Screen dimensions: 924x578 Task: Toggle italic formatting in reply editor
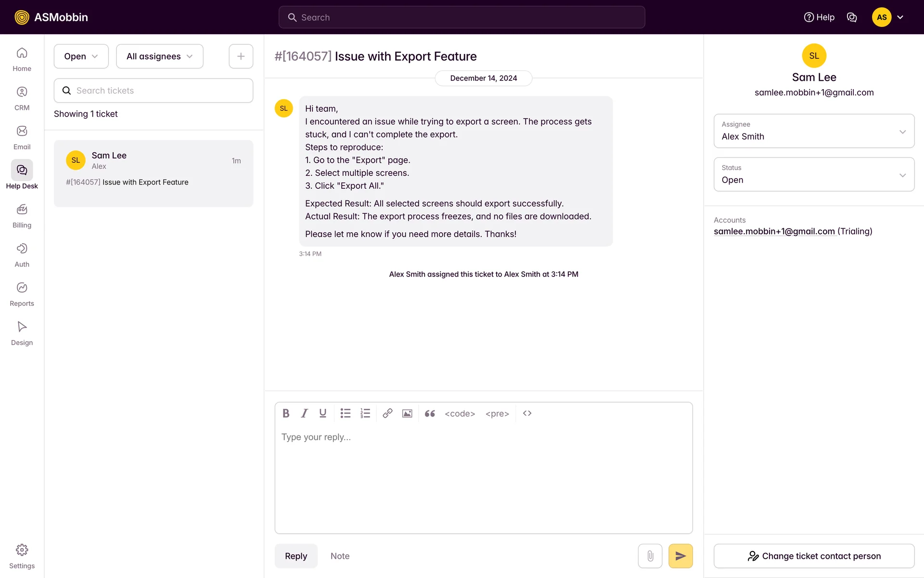[304, 413]
